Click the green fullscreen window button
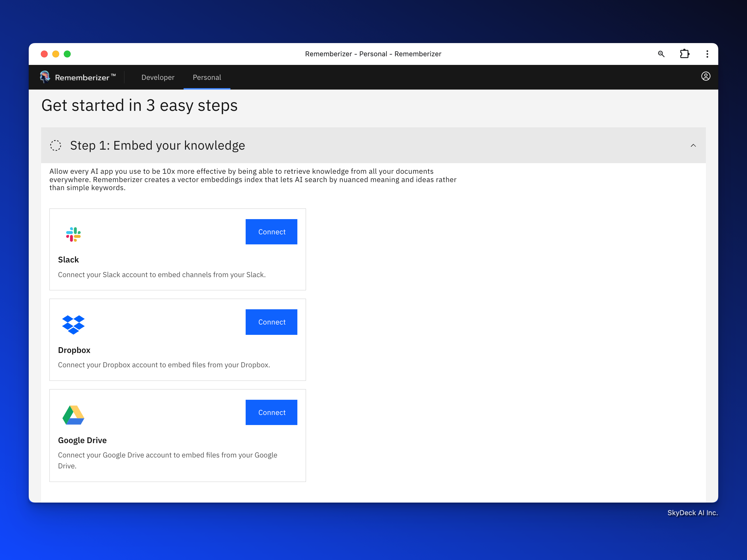Image resolution: width=747 pixels, height=560 pixels. coord(67,54)
